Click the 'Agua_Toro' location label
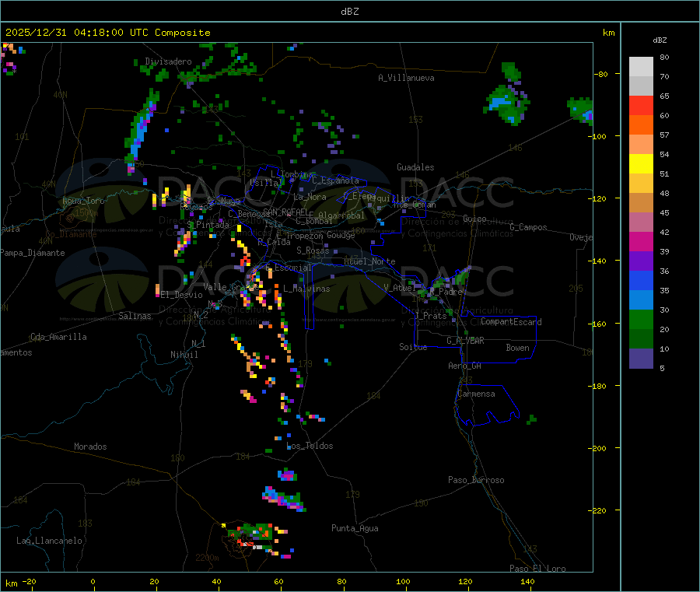This screenshot has height=592, width=700. pos(83,201)
